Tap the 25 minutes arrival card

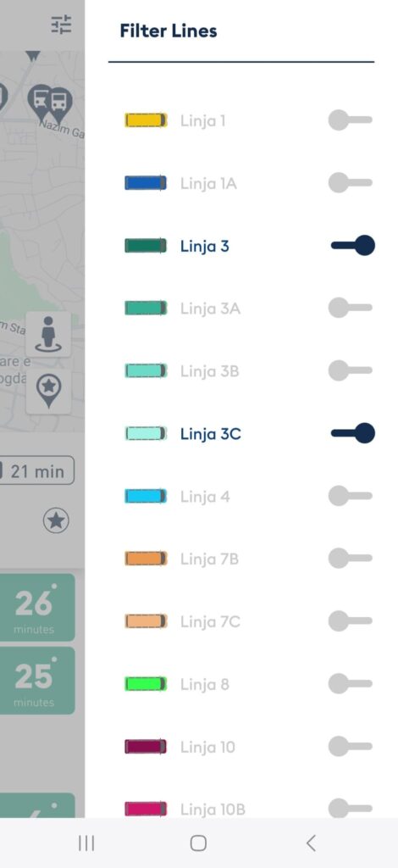point(36,681)
